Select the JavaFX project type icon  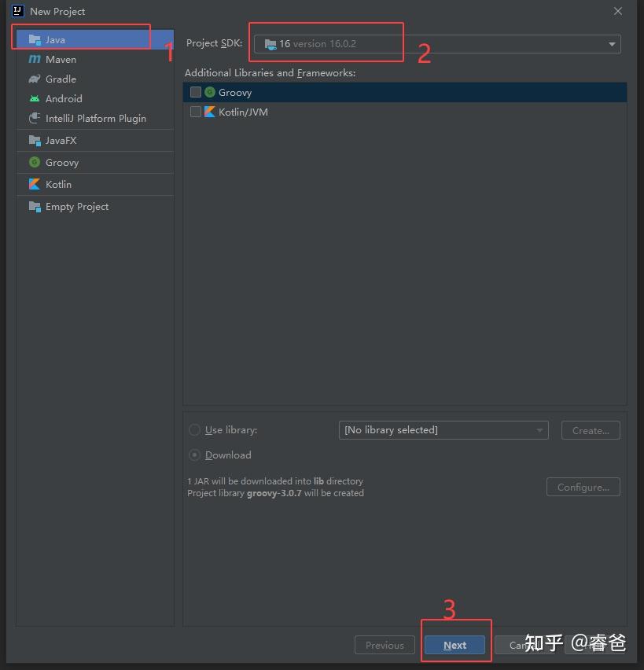[x=35, y=140]
